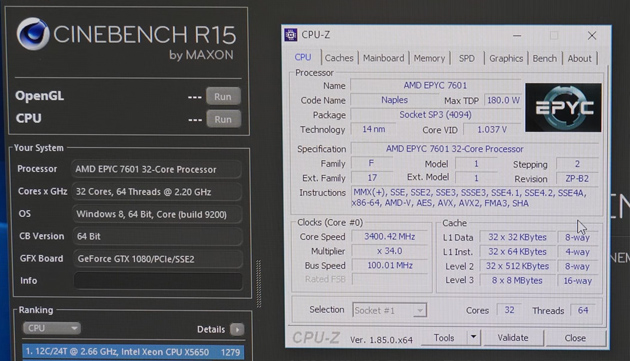Open the Memory tab

429,58
